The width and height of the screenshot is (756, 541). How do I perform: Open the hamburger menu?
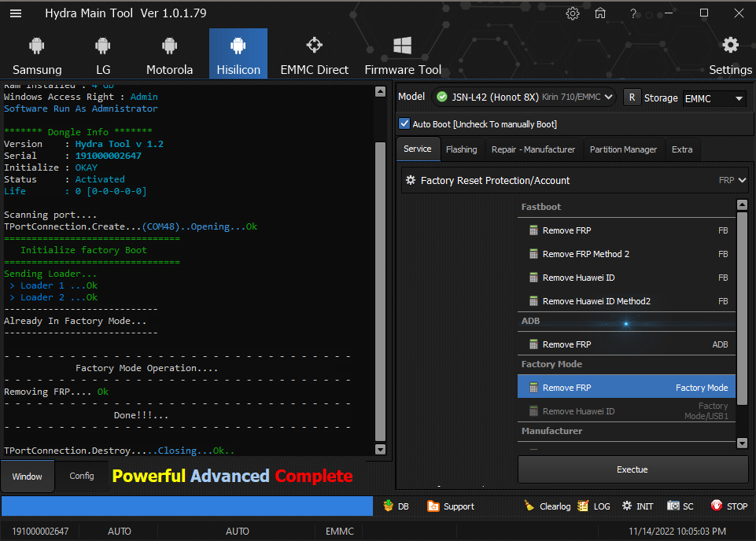click(x=16, y=13)
